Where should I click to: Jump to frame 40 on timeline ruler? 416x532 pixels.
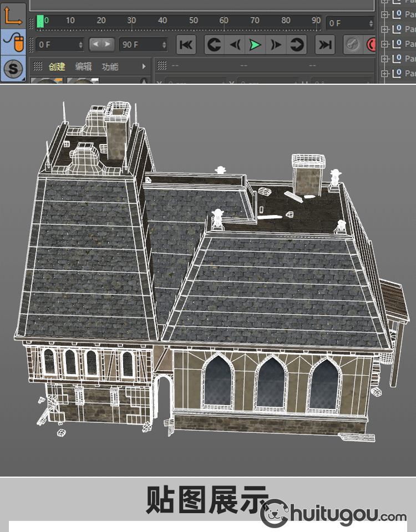coord(163,21)
